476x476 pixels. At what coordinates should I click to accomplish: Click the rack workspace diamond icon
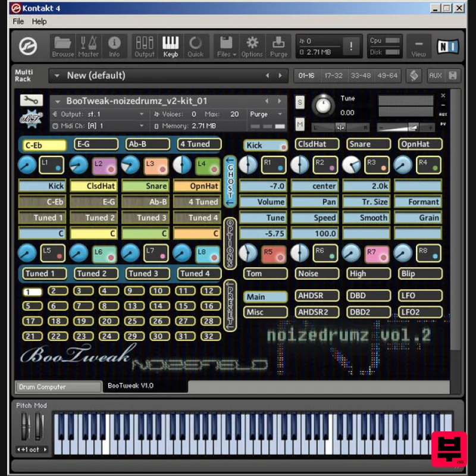point(414,76)
